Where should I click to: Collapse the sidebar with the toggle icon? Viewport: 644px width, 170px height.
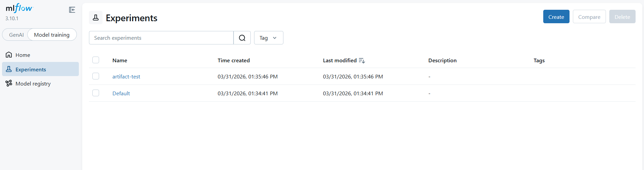(x=72, y=10)
